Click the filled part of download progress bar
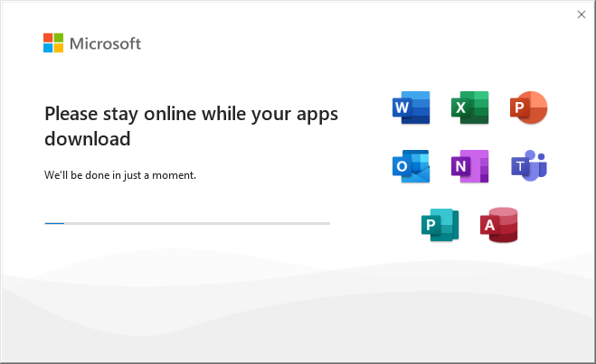 coord(53,222)
